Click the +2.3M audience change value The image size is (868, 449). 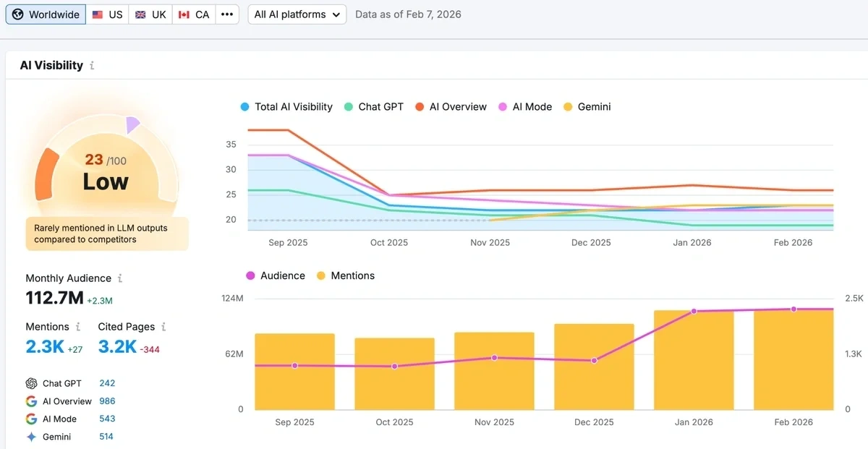pos(100,300)
